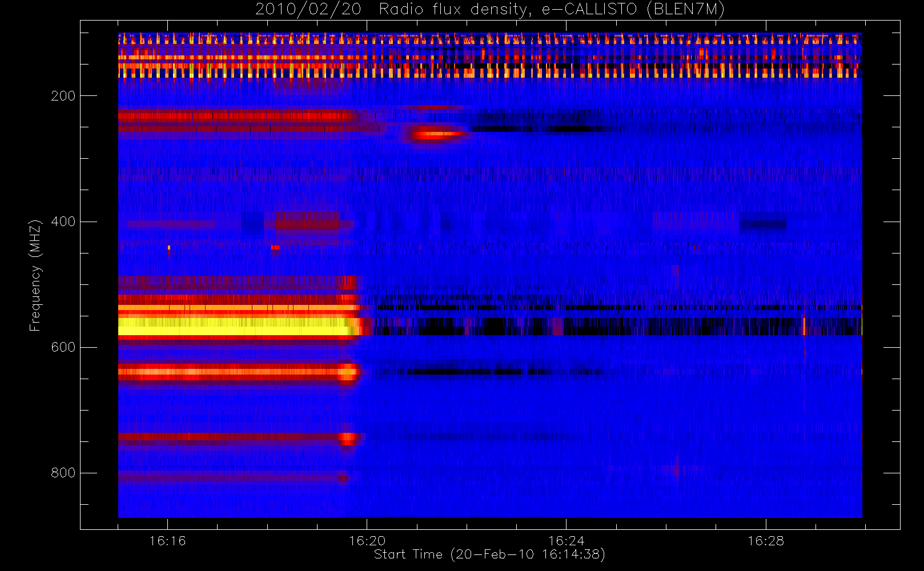Click the 200 frequency tick label
This screenshot has width=924, height=571.
click(63, 96)
